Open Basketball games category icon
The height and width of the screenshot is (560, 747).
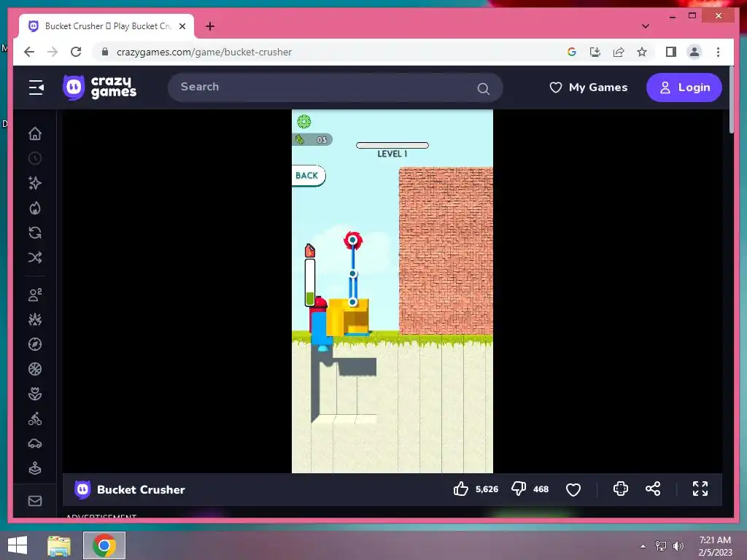pyautogui.click(x=35, y=369)
